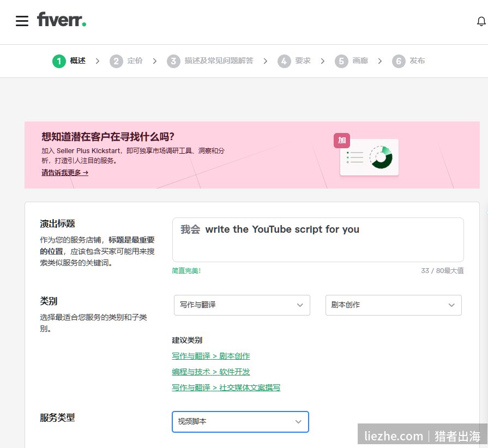Click the 请告诉我更多 link

pyautogui.click(x=65, y=173)
